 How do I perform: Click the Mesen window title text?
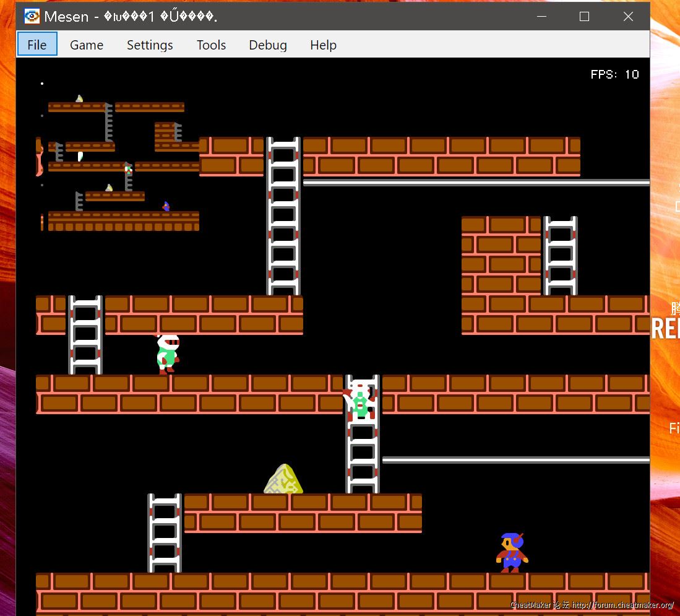point(131,17)
